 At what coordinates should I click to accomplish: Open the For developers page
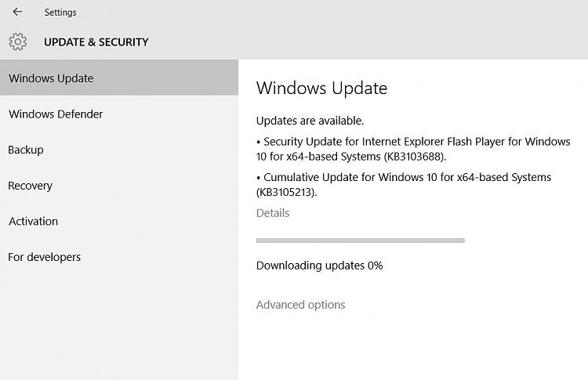(45, 257)
